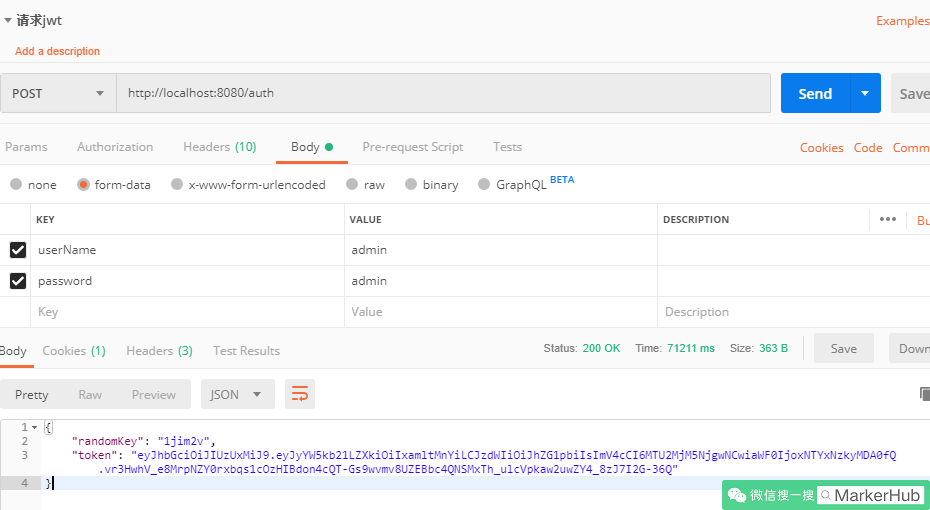Switch to Pretty view
This screenshot has height=510, width=930.
pyautogui.click(x=31, y=394)
